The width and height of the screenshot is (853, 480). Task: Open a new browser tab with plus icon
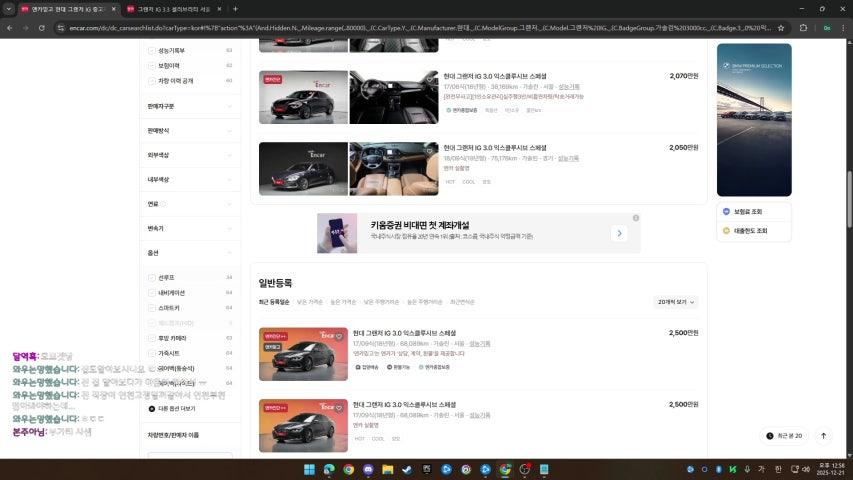point(235,9)
